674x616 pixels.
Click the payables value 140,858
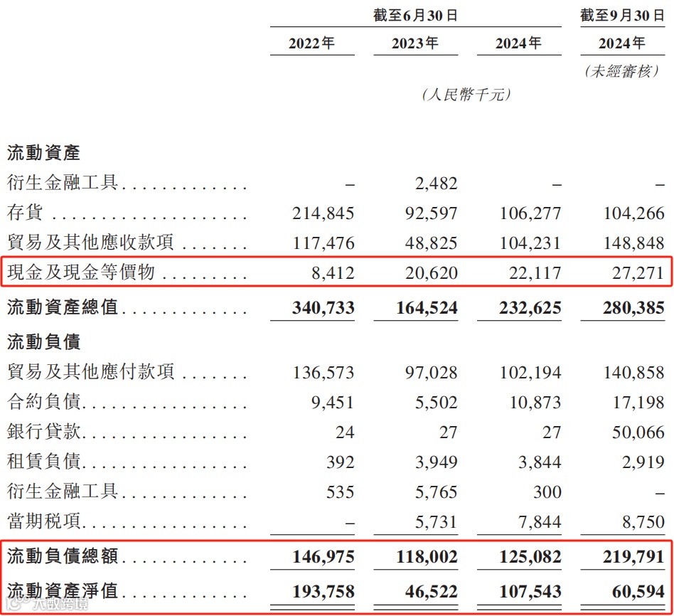click(633, 373)
